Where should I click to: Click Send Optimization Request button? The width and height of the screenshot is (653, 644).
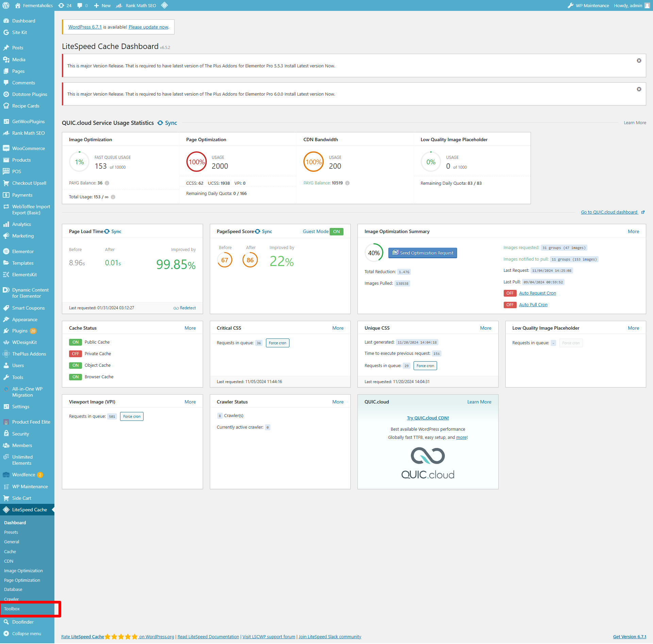point(423,253)
